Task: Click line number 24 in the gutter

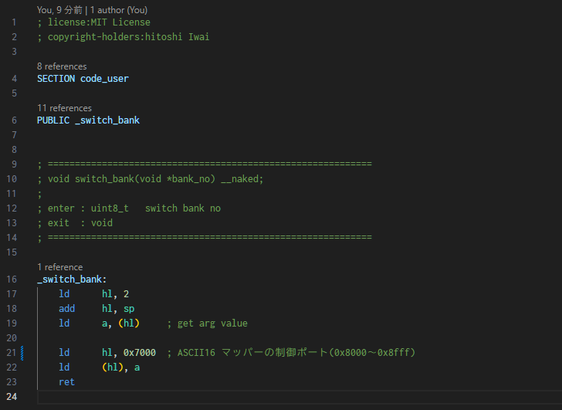Action: point(11,396)
